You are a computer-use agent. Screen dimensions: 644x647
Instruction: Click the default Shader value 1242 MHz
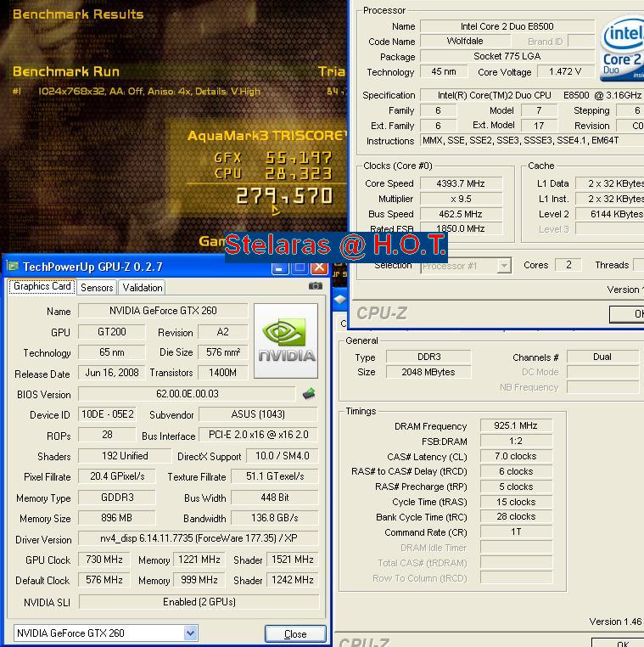pos(293,580)
